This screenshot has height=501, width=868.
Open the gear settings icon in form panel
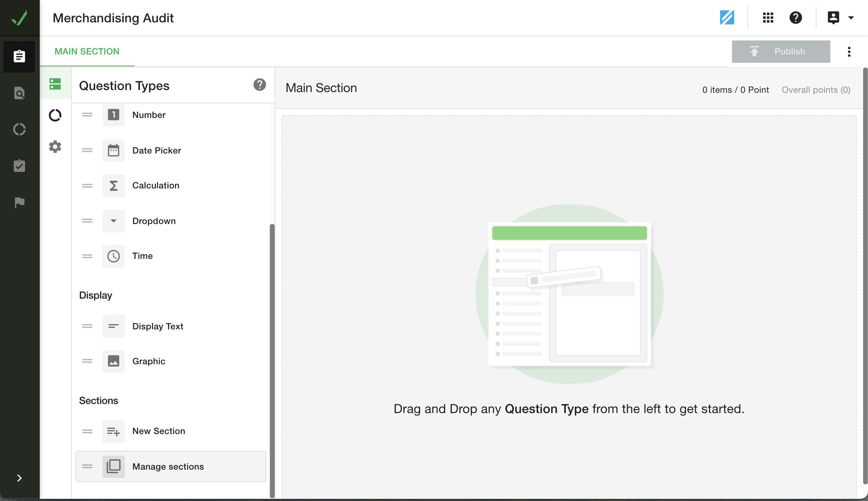[x=55, y=147]
